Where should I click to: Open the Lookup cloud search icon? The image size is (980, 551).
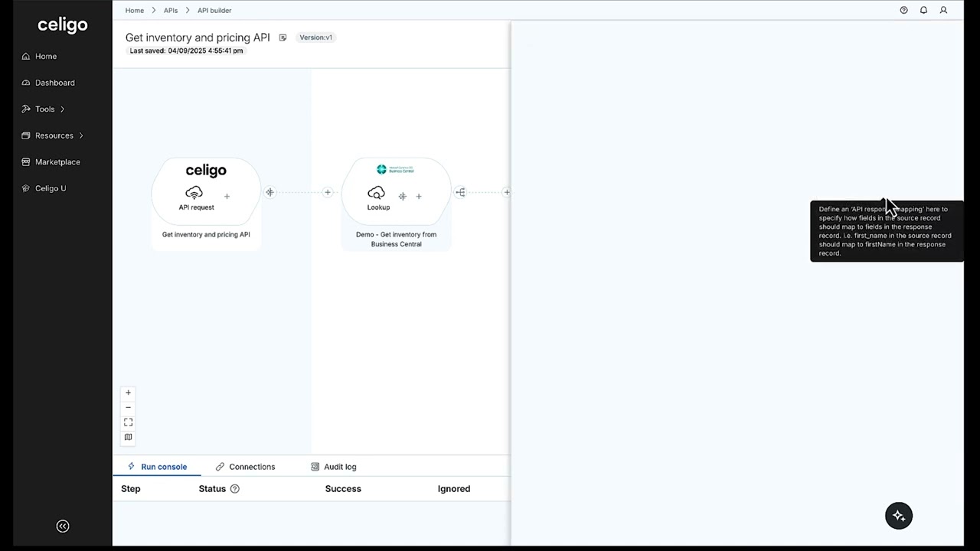coord(376,194)
